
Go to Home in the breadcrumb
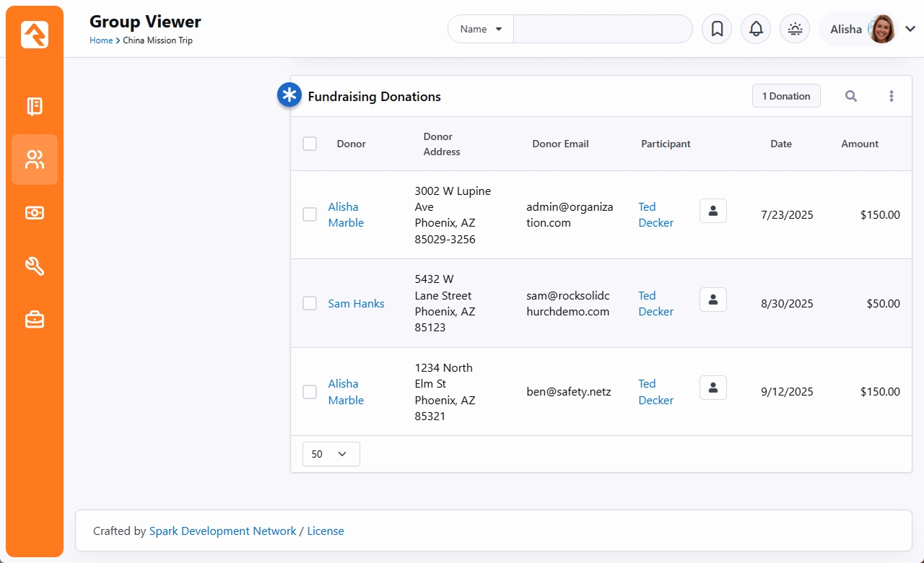pyautogui.click(x=101, y=40)
